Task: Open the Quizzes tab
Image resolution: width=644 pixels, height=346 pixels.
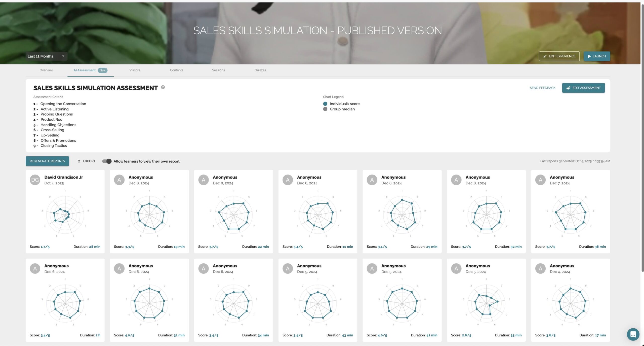Action: [260, 70]
